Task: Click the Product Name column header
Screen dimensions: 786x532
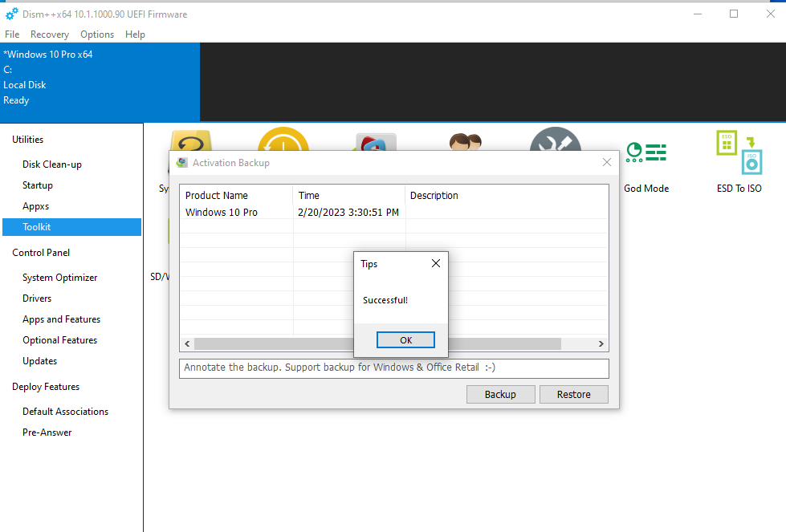Action: [237, 195]
